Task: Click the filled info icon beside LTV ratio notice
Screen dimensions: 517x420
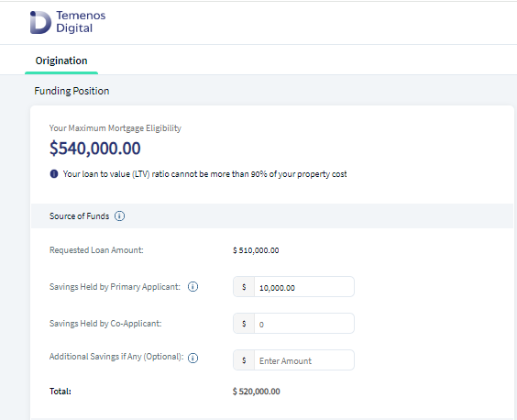Action: point(54,174)
